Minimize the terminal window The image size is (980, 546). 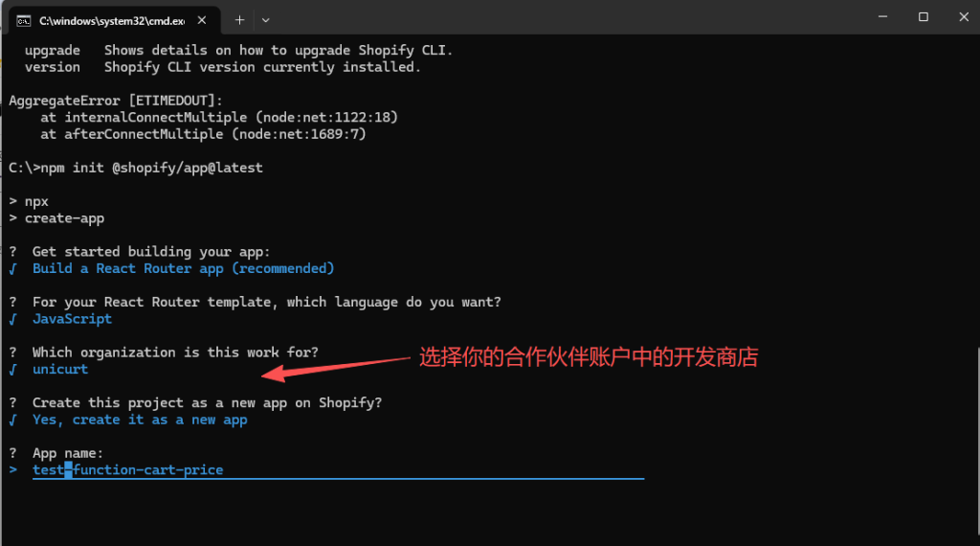pyautogui.click(x=880, y=17)
